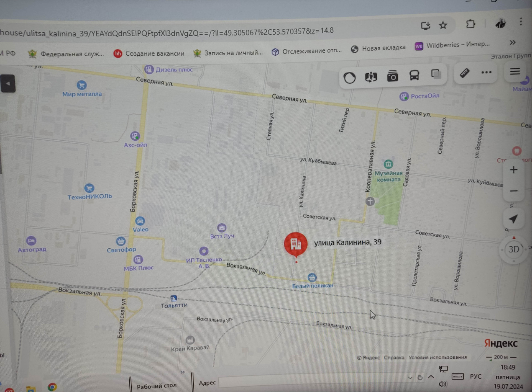Viewport: 532px width, 392px height.
Task: Select the ruler measurement tool
Action: click(465, 73)
